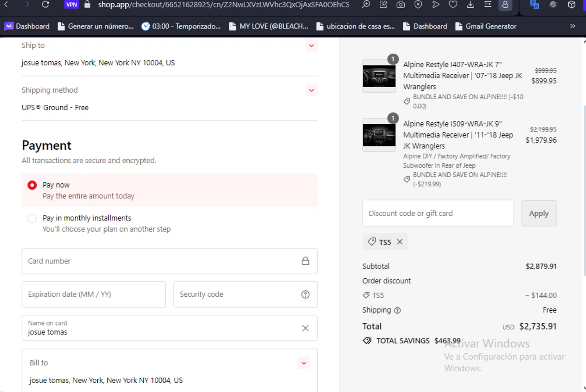This screenshot has width=586, height=392.
Task: Reload the checkout page
Action: 45,4
